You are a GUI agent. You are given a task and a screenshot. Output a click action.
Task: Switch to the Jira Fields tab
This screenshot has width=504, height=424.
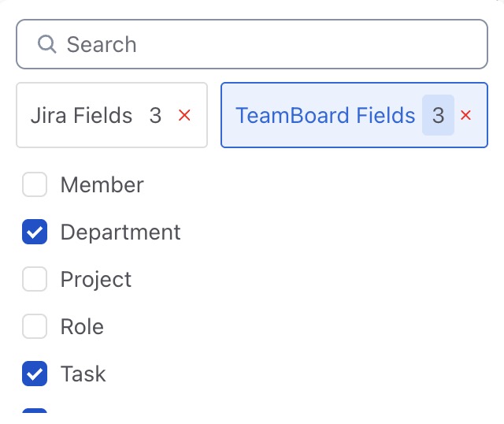pos(81,116)
